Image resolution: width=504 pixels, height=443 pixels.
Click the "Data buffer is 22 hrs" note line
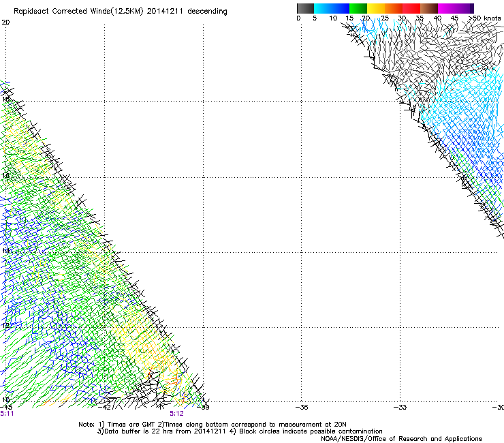[x=240, y=431]
